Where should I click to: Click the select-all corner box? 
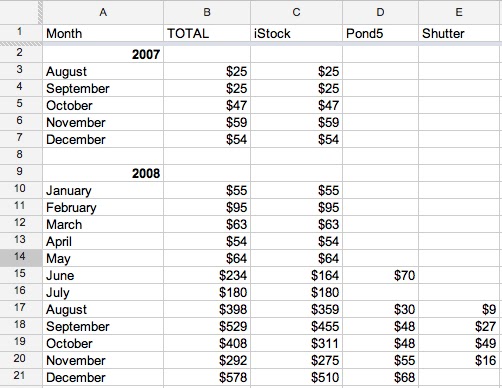[21, 12]
